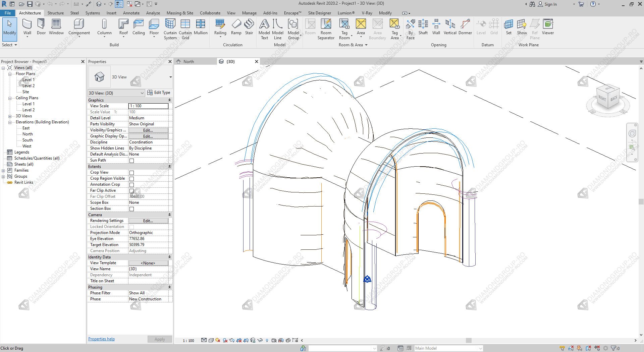Screen dimensions: 644x352
Task: Select the Tag Room tool
Action: click(x=344, y=30)
